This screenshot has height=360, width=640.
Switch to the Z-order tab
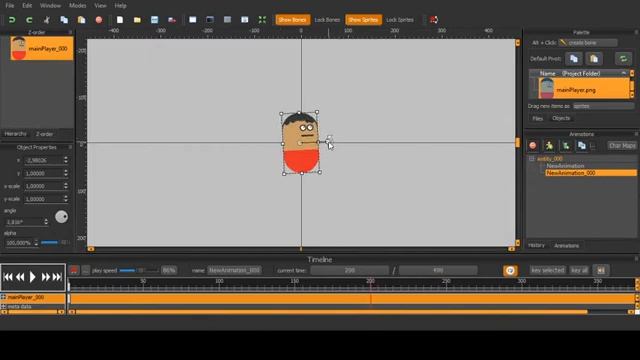(x=44, y=134)
